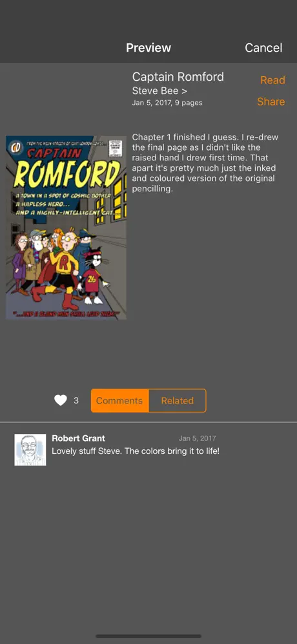Tap the iOS home indicator bar
Screen dimensions: 297x644
148,636
